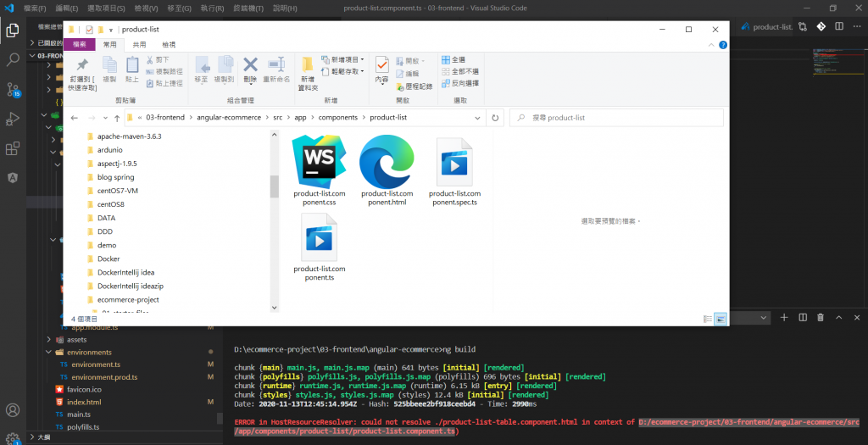Image resolution: width=868 pixels, height=445 pixels.
Task: Expand assets folder in VS Code
Action: (48, 339)
